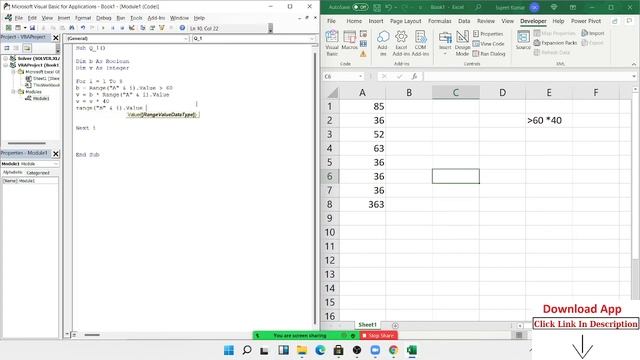640x360 pixels.
Task: Open Project Explorer icon in VBA toolbar
Action: click(x=142, y=28)
